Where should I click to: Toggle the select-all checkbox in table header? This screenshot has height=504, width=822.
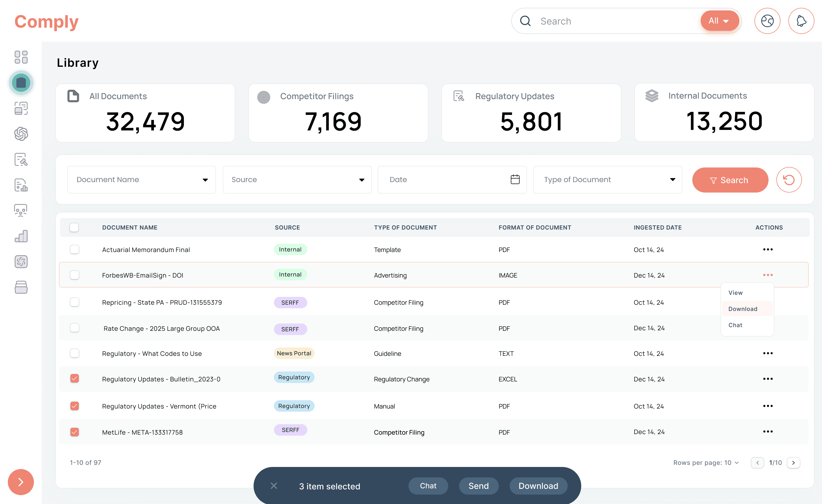coord(74,227)
